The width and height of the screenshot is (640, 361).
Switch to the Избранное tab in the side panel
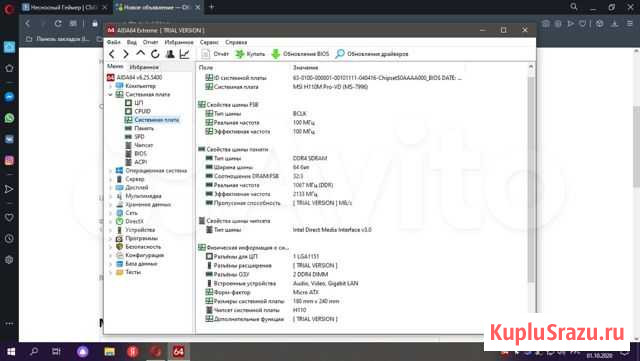click(144, 67)
